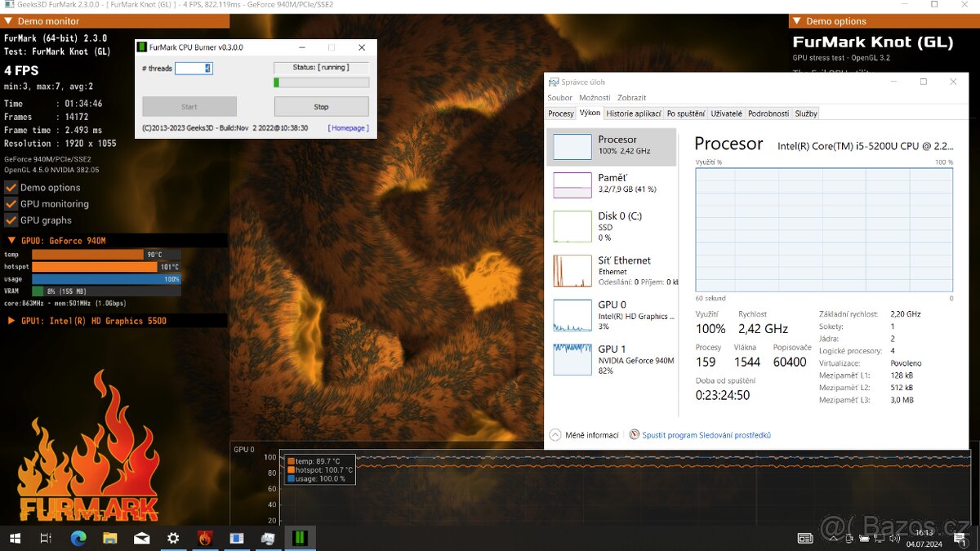Switch to the Procesy tab
The width and height of the screenshot is (980, 551).
pos(560,113)
